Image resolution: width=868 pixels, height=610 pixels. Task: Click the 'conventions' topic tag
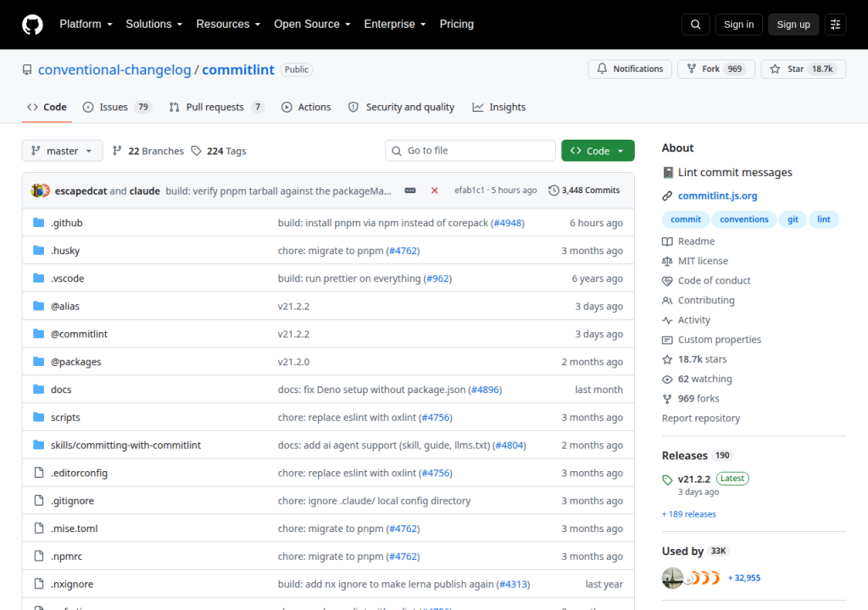(x=743, y=219)
